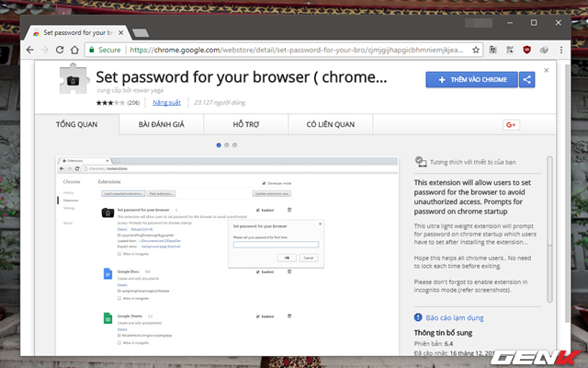Select the first screenshot carousel dot

[219, 145]
